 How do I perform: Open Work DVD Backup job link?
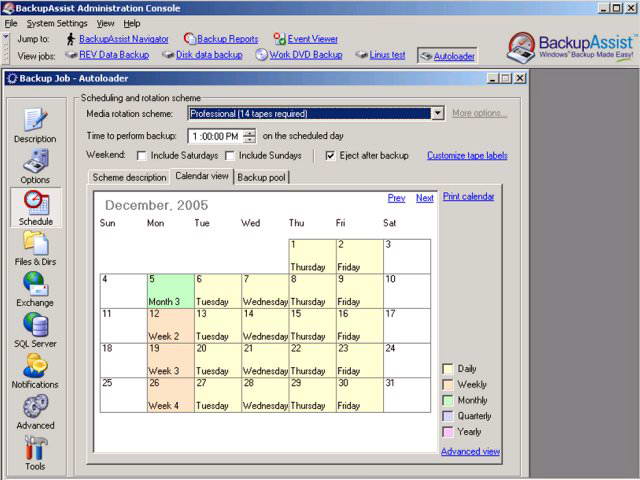point(306,55)
